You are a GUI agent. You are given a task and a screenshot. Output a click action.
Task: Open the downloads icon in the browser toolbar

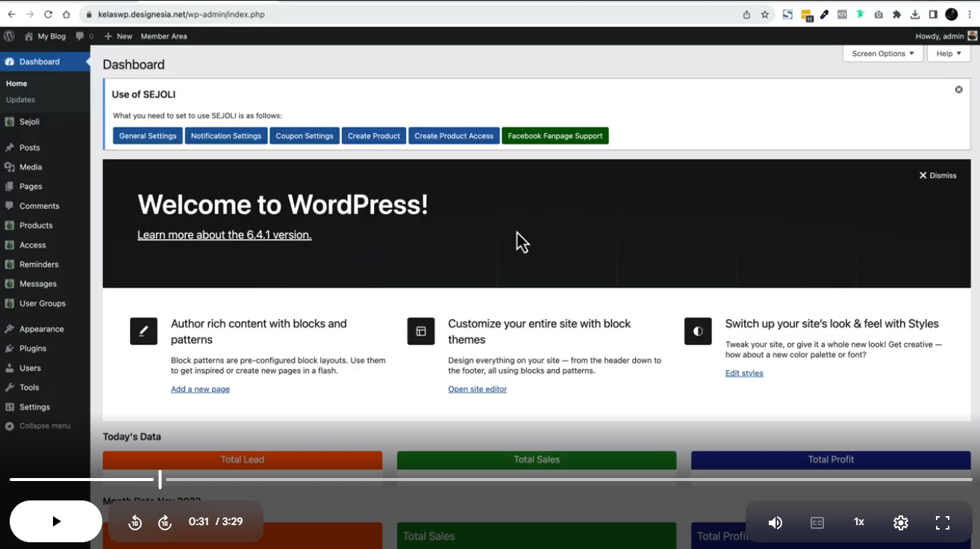click(915, 14)
